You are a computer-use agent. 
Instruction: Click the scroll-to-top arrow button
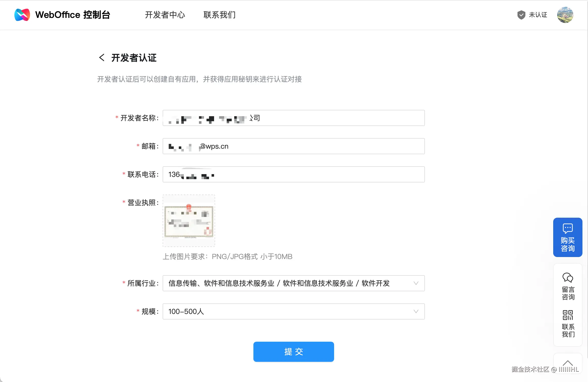coord(568,363)
